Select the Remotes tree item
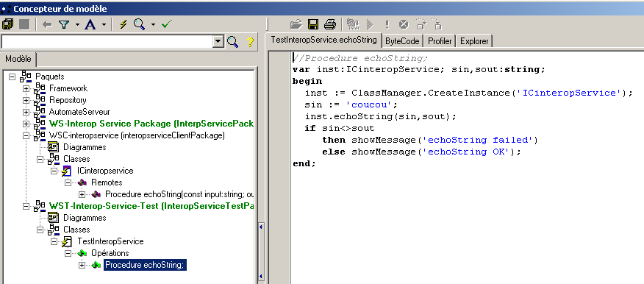This screenshot has width=644, height=284. pos(107,182)
